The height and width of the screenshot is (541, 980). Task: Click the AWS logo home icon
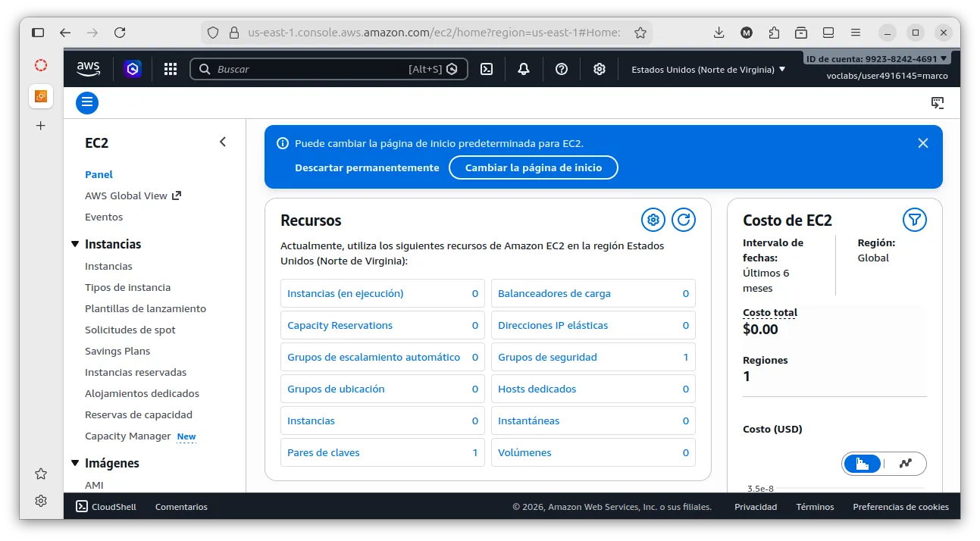point(89,69)
